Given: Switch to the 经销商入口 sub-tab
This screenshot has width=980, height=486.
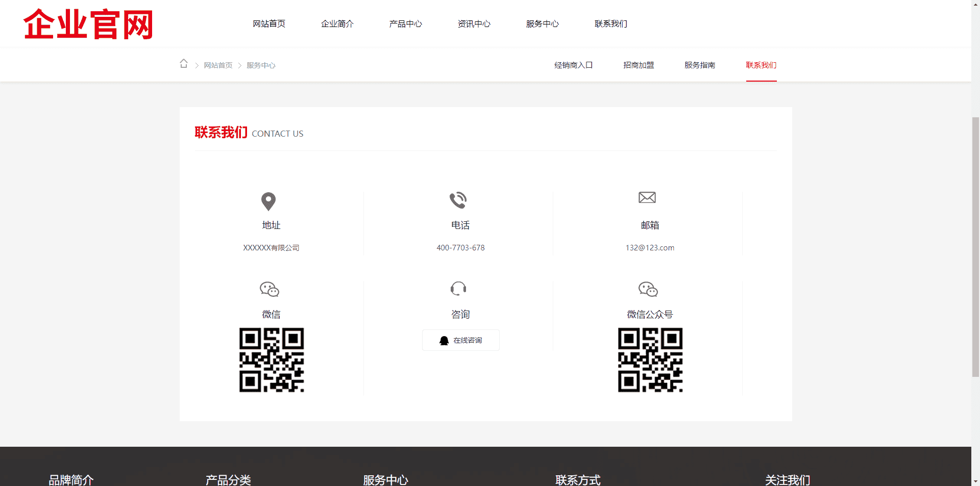Looking at the screenshot, I should (x=574, y=65).
